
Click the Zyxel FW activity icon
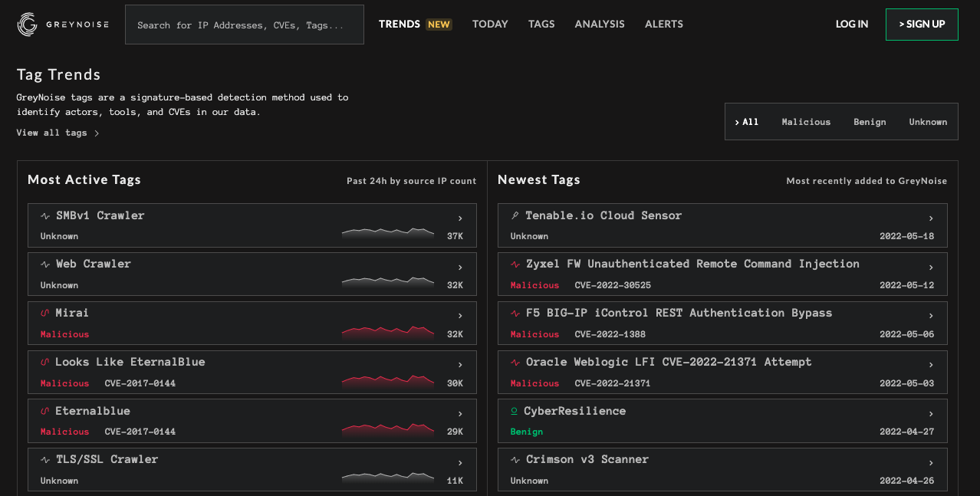515,264
